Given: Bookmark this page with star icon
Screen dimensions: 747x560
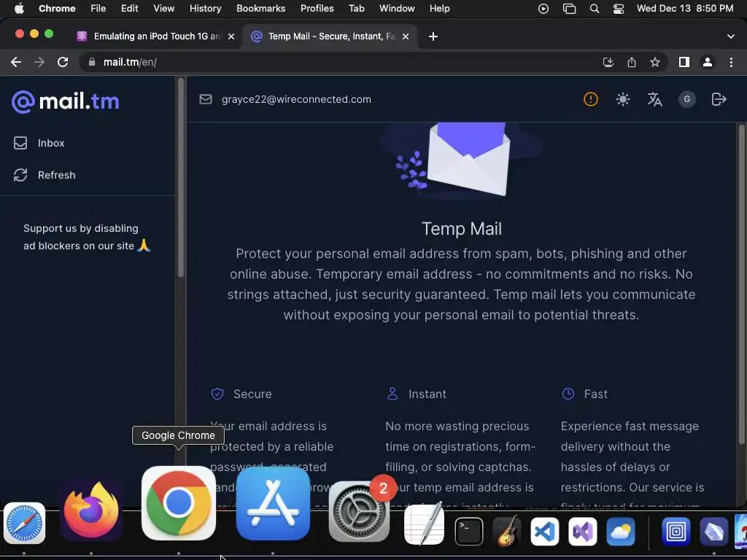Looking at the screenshot, I should click(655, 62).
